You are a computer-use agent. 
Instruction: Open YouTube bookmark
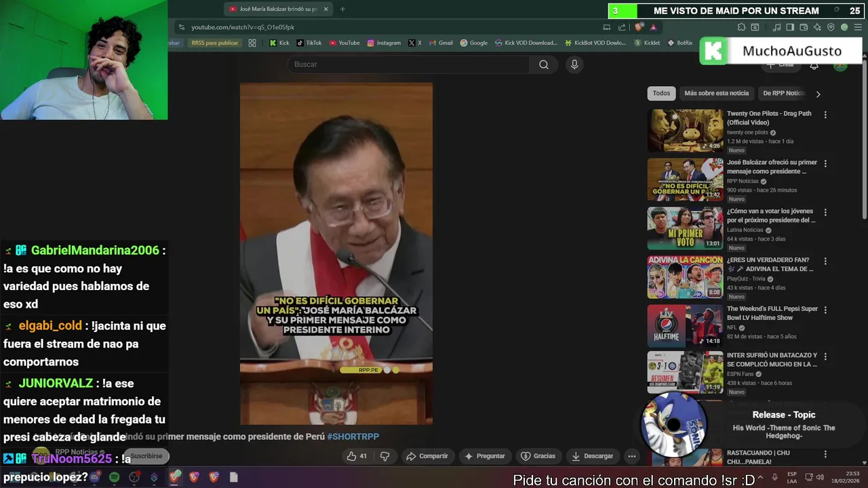coord(344,43)
